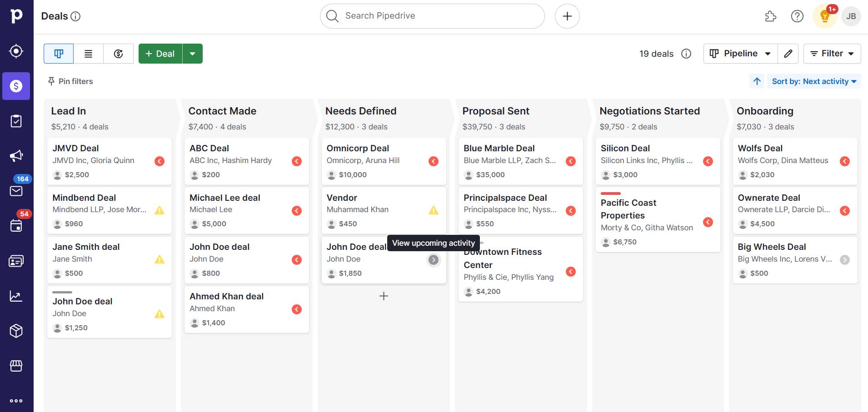The width and height of the screenshot is (868, 412).
Task: Toggle the sort direction arrow
Action: pyautogui.click(x=756, y=81)
